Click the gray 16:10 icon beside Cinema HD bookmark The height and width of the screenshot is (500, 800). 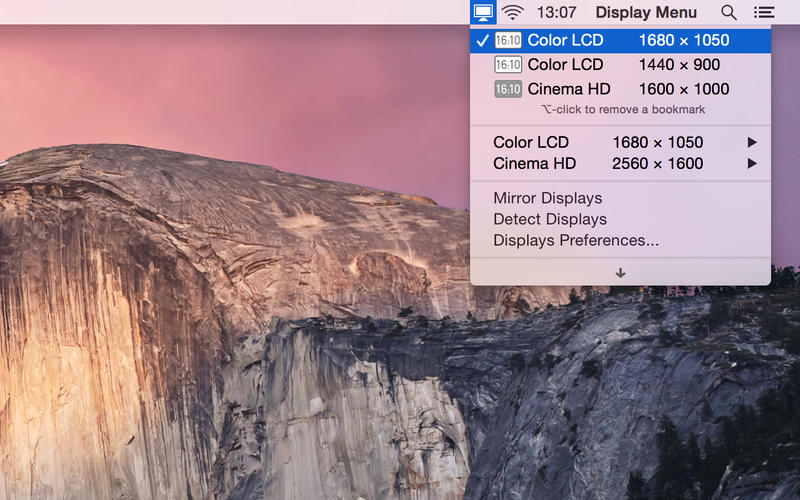508,89
